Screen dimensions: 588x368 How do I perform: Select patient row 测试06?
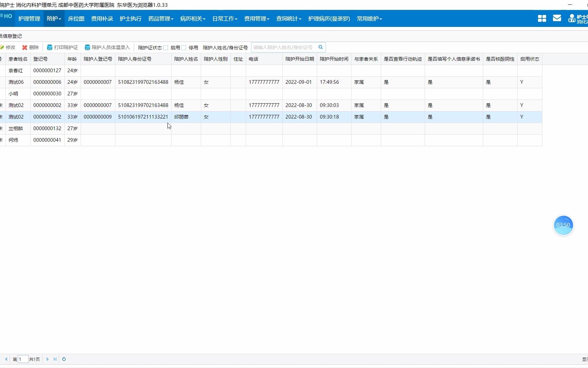click(x=271, y=82)
